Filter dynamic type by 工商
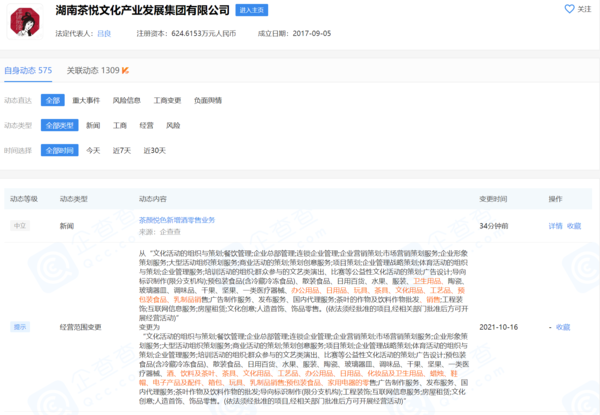Image resolution: width=600 pixels, height=415 pixels. point(120,125)
